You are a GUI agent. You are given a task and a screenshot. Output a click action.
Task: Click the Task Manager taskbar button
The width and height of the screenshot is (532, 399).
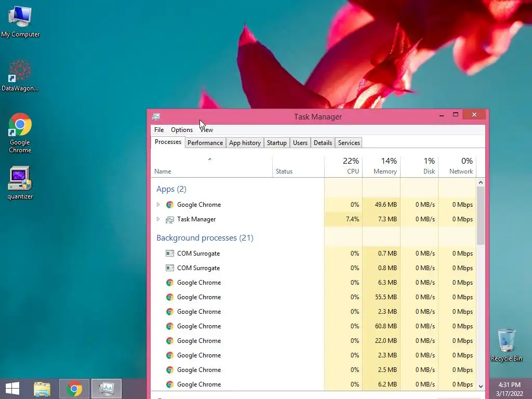click(106, 389)
